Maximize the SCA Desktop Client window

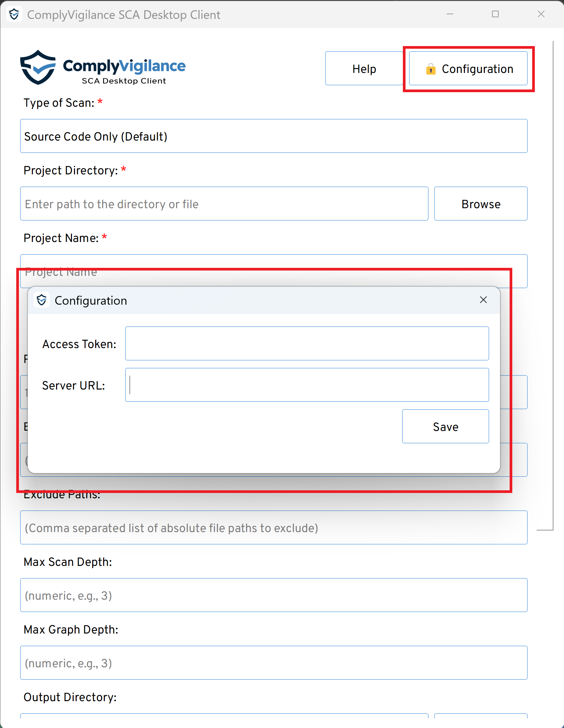pyautogui.click(x=495, y=14)
